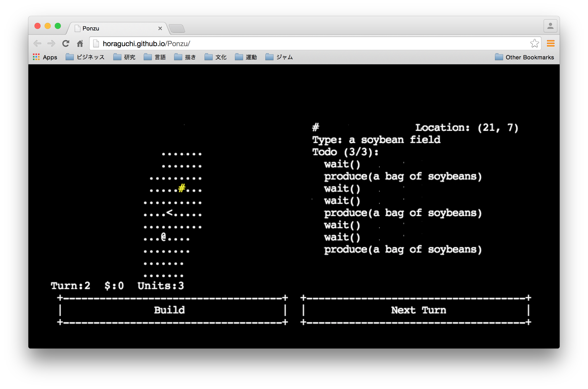Open a new tab
Viewport: 588px width, 389px height.
(177, 28)
